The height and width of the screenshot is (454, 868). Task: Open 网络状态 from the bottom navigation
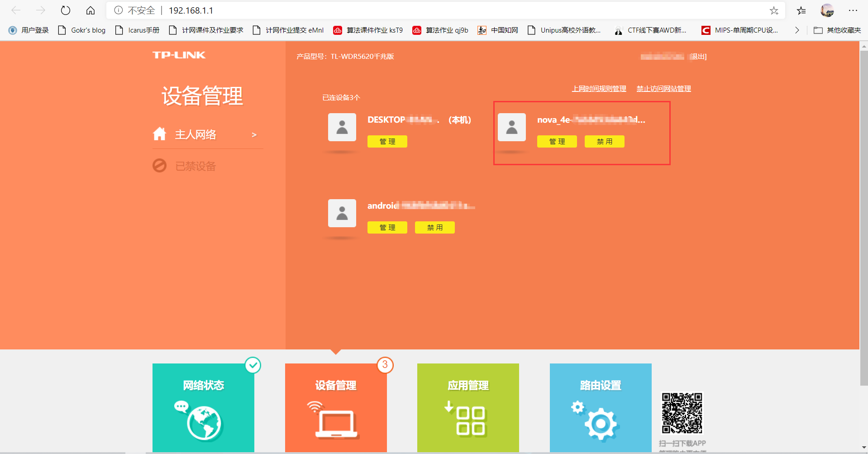203,406
